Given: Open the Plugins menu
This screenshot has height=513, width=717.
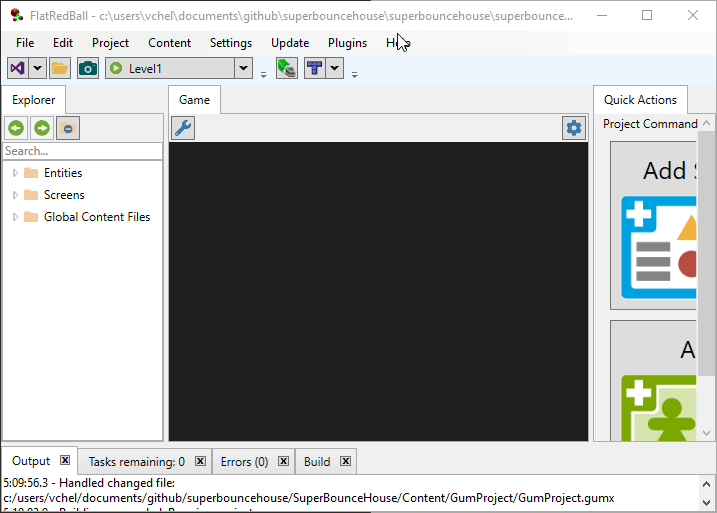Looking at the screenshot, I should tap(347, 43).
